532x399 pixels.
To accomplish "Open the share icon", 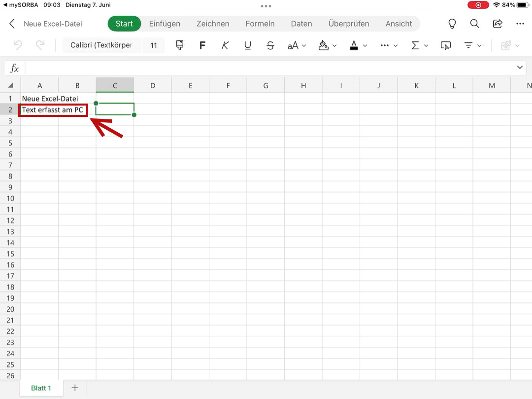I will 498,24.
